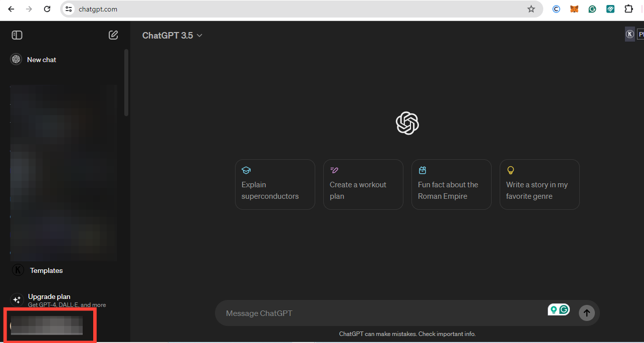Click the sidebar chat history scrollbar

point(126,83)
